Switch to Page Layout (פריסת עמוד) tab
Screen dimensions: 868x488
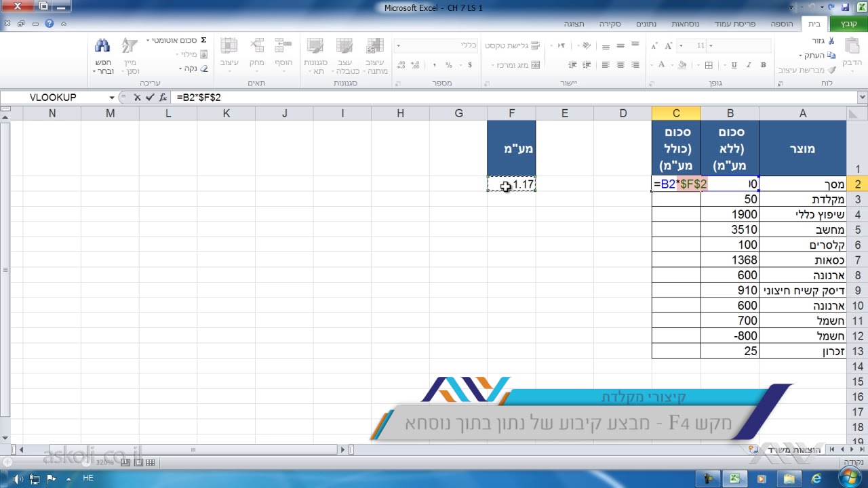coord(735,24)
